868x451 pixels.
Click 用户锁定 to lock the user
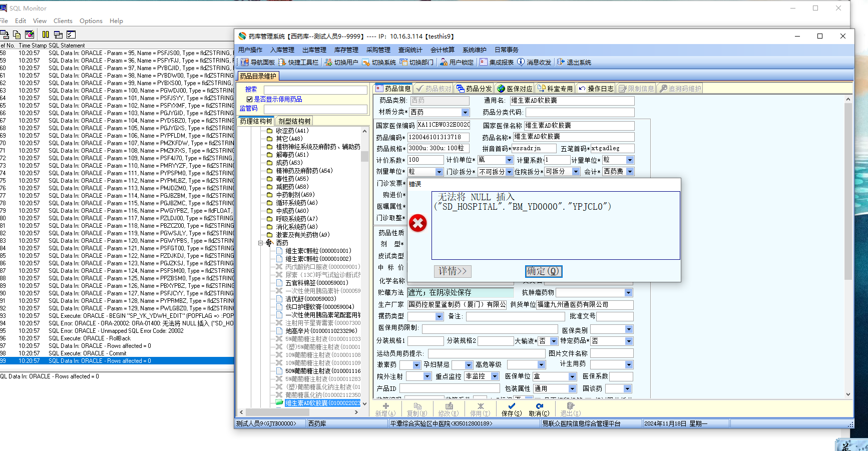click(x=457, y=62)
